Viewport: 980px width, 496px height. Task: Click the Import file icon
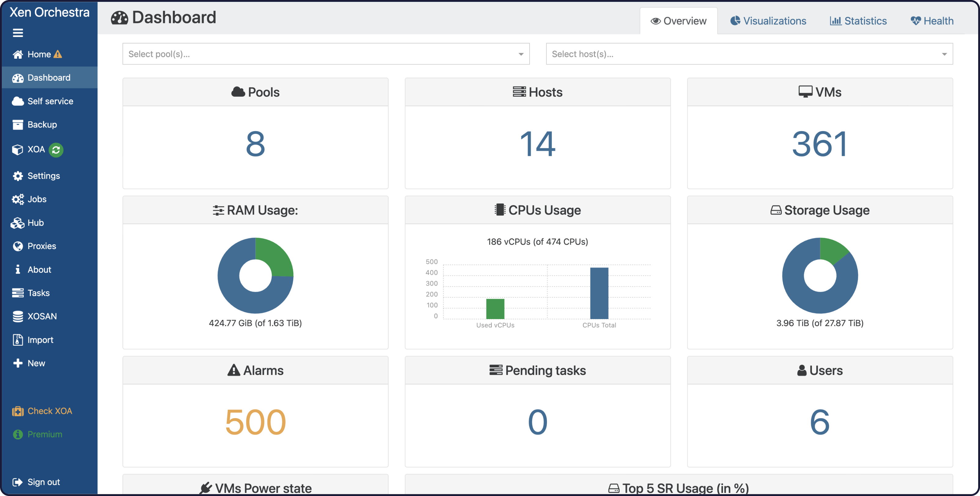click(17, 340)
